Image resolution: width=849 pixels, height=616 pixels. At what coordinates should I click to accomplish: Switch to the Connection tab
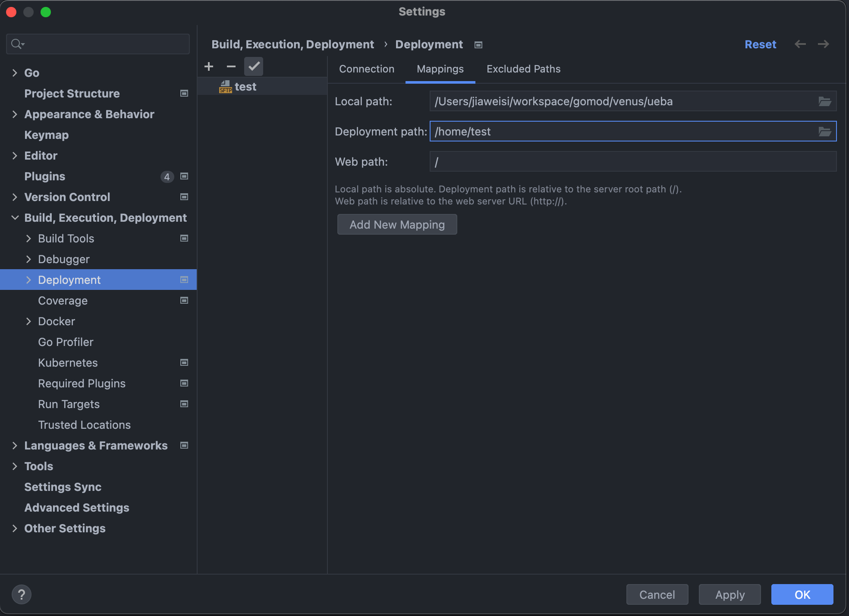click(366, 69)
